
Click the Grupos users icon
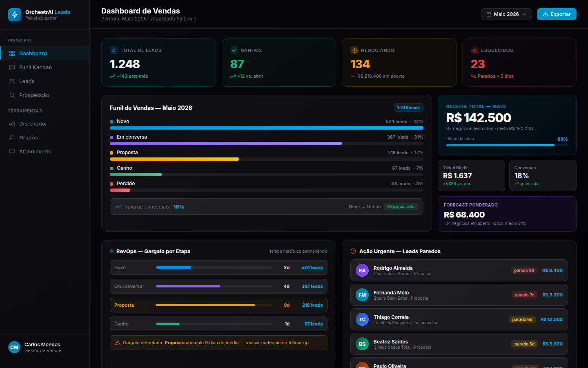tap(12, 138)
